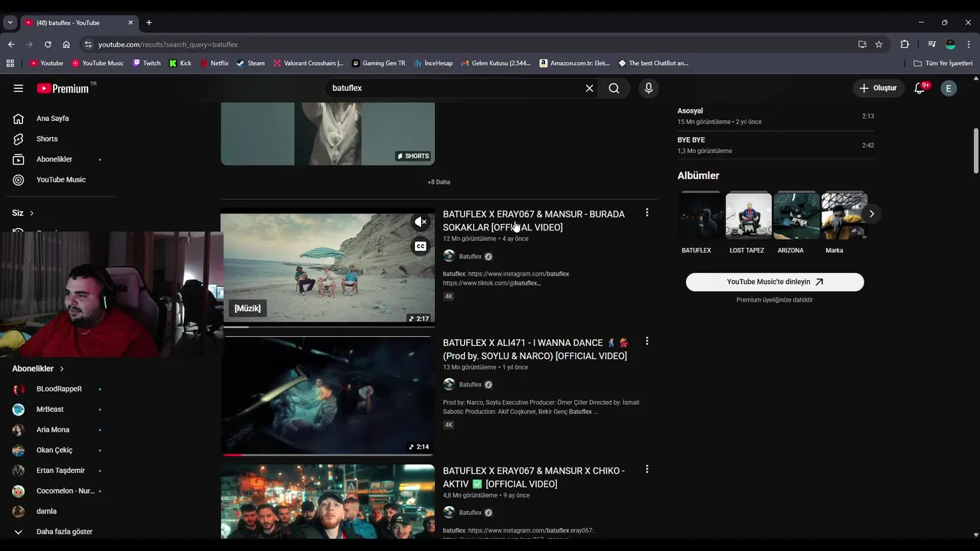Open the I Wanna Dance video title
The width and height of the screenshot is (980, 551).
[x=536, y=349]
